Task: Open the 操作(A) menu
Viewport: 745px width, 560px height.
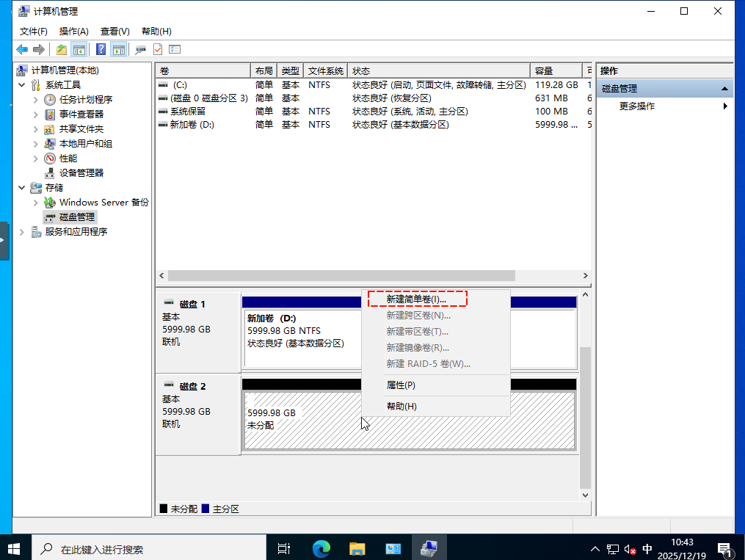Action: pos(73,32)
